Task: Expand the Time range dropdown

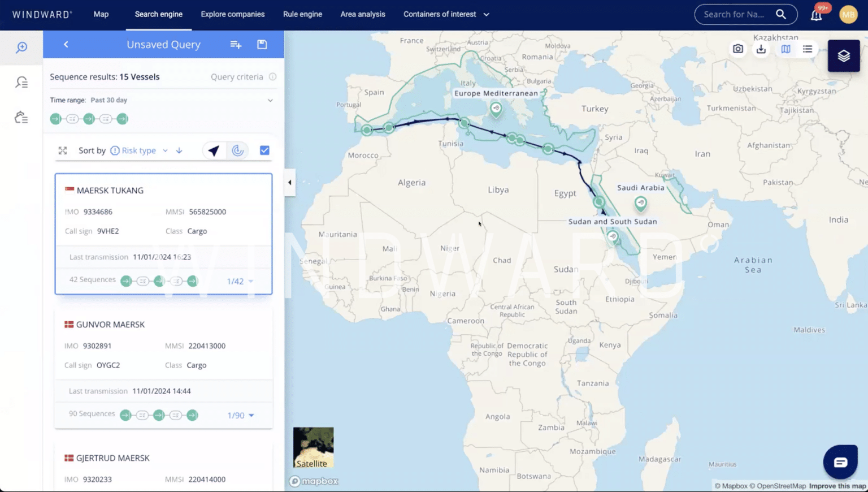Action: coord(270,100)
